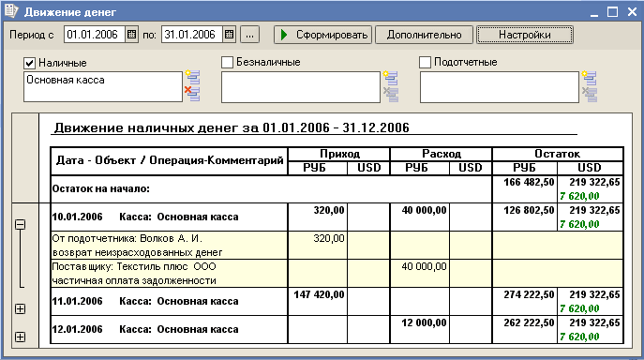Image resolution: width=644 pixels, height=360 pixels.
Task: Collapse the 10.01.2006 group
Action: pyautogui.click(x=20, y=224)
